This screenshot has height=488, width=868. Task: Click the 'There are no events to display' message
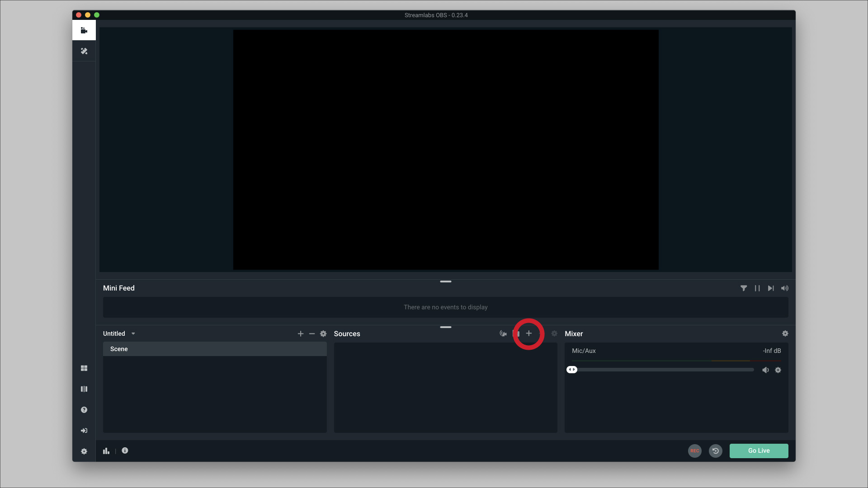click(446, 307)
